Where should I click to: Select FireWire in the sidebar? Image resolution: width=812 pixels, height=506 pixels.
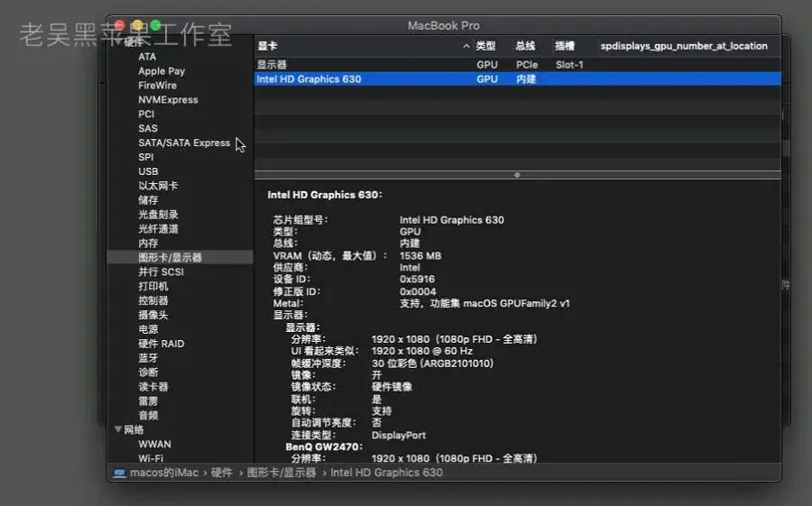pos(157,86)
